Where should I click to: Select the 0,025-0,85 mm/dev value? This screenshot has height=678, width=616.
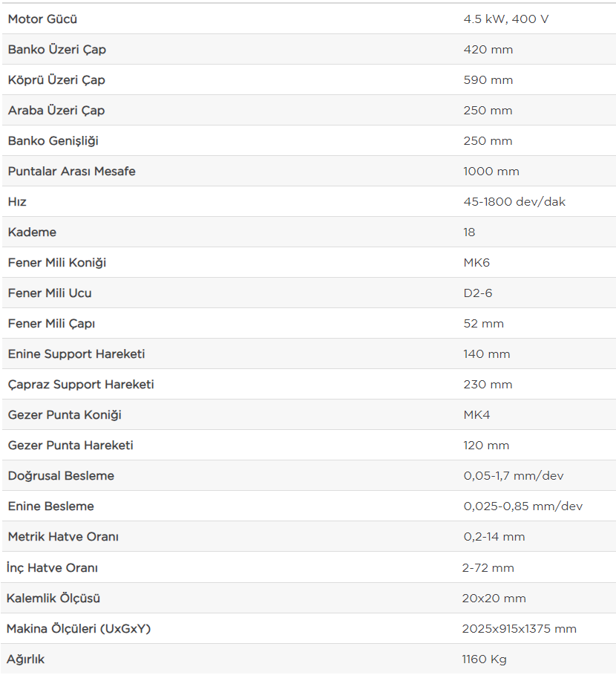point(523,506)
